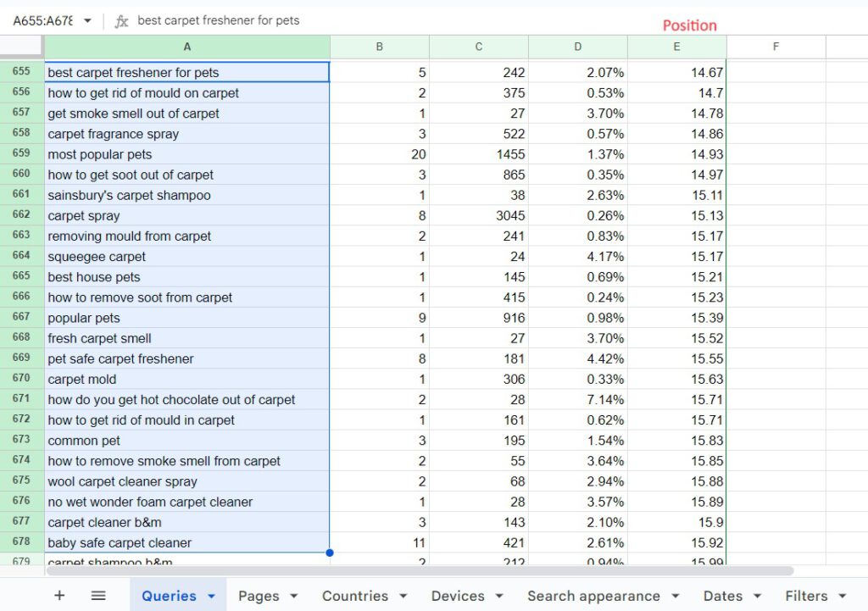
Task: Select column A header
Action: 186,47
